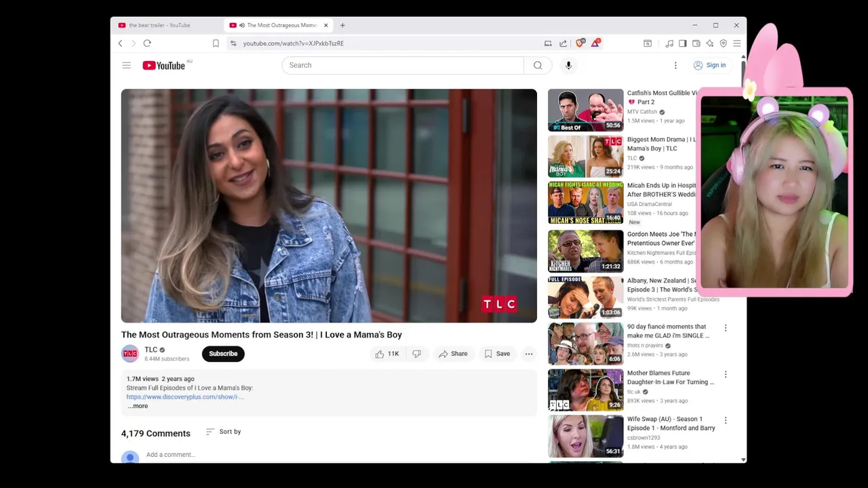Open Wife Swap (AU) Season 1 thumbnail
This screenshot has height=488, width=868.
coord(586,436)
